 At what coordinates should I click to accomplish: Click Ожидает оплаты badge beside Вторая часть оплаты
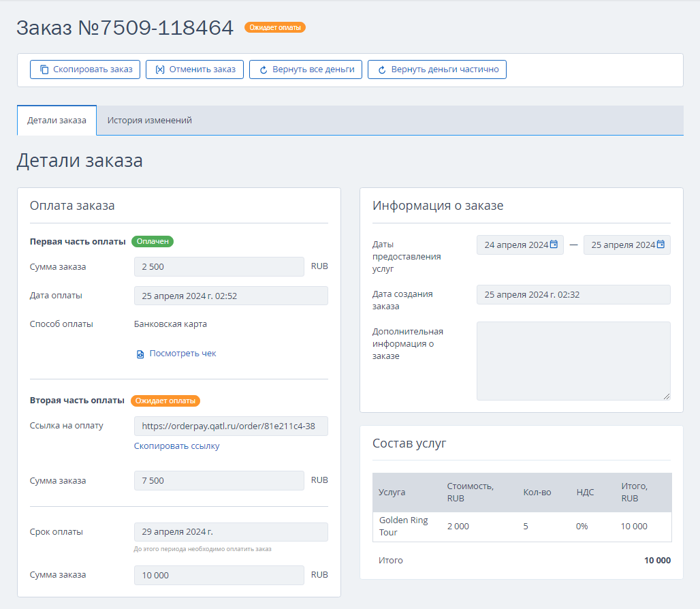[165, 401]
